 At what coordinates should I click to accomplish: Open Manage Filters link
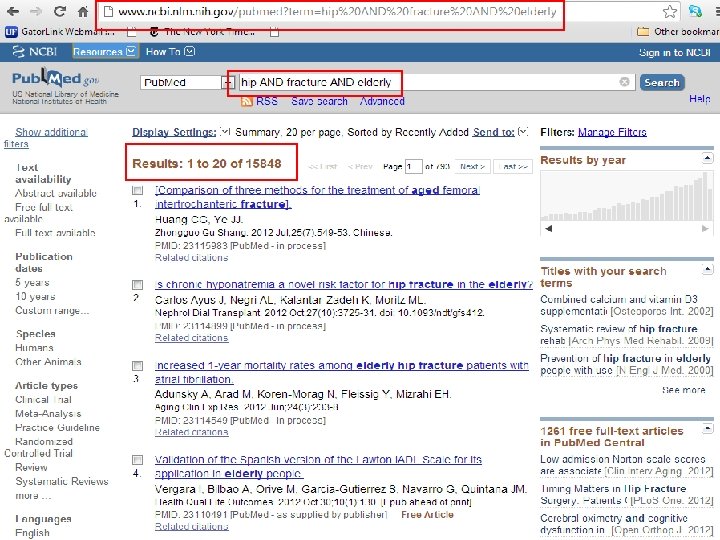(612, 132)
